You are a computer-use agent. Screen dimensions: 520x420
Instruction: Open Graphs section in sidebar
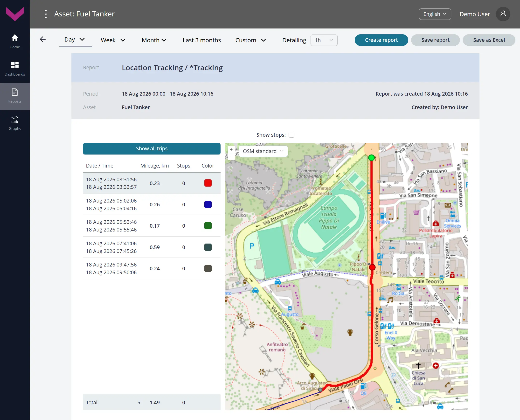click(15, 123)
